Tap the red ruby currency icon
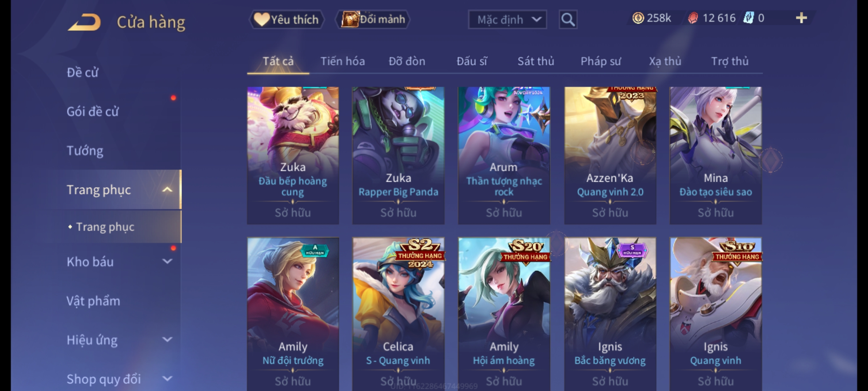 point(693,18)
